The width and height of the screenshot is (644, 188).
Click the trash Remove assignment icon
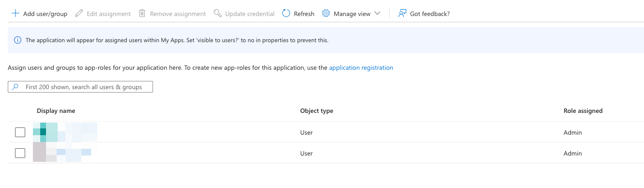(142, 14)
